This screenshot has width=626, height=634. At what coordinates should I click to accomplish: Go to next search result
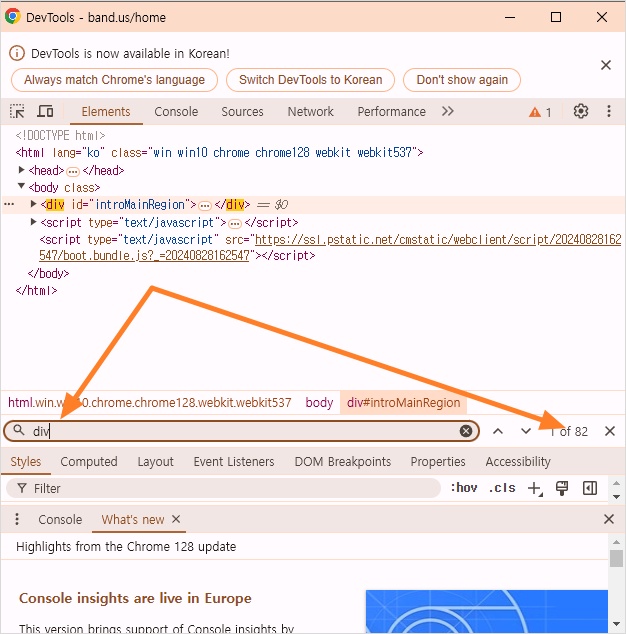click(525, 431)
